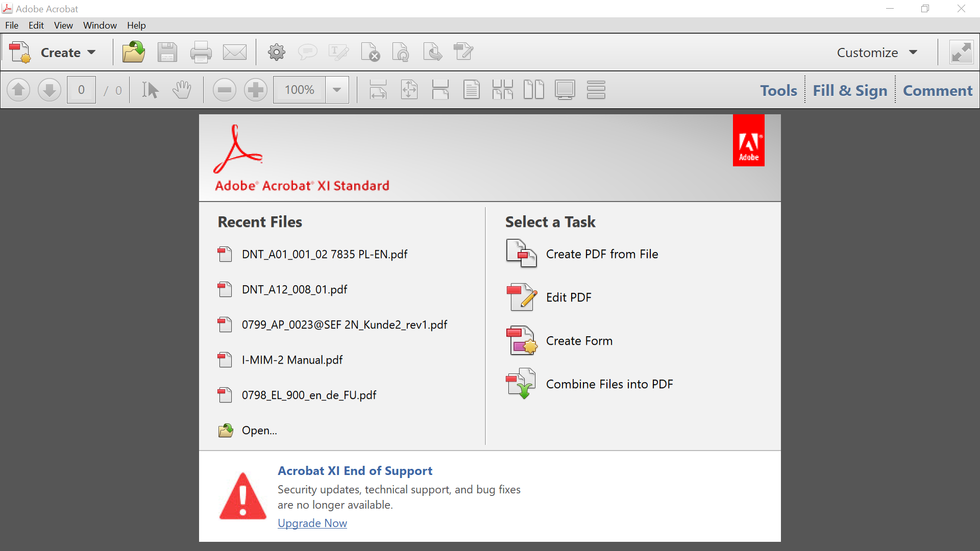Open the Edit menu

[x=36, y=25]
